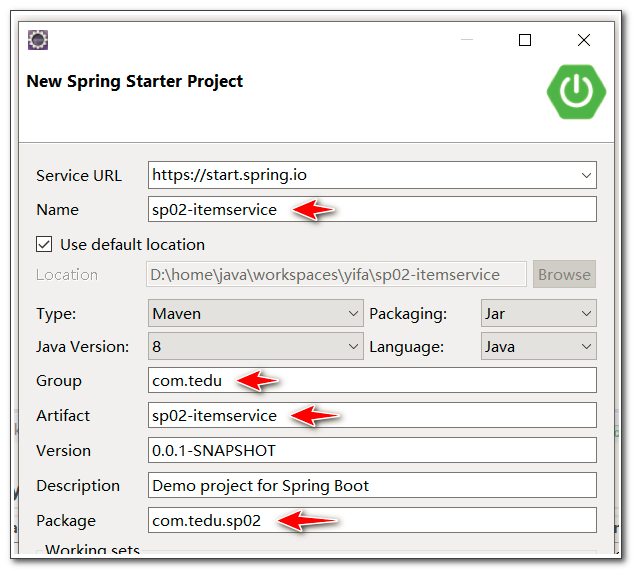Viewport: 633px width, 570px height.
Task: Click the Description field with Demo project text
Action: click(372, 485)
